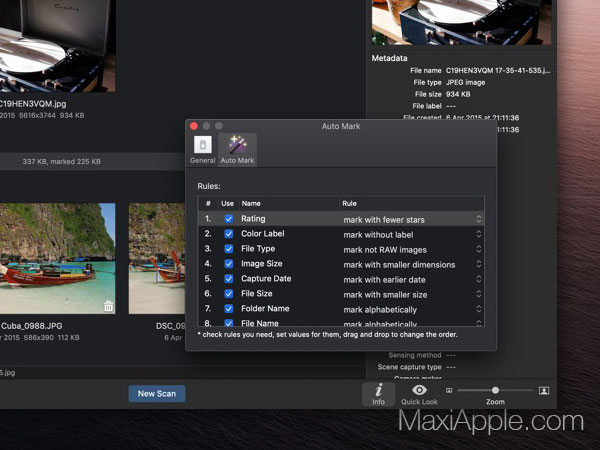The width and height of the screenshot is (600, 450).
Task: Click the small thumbnail zoom-out icon
Action: (449, 390)
